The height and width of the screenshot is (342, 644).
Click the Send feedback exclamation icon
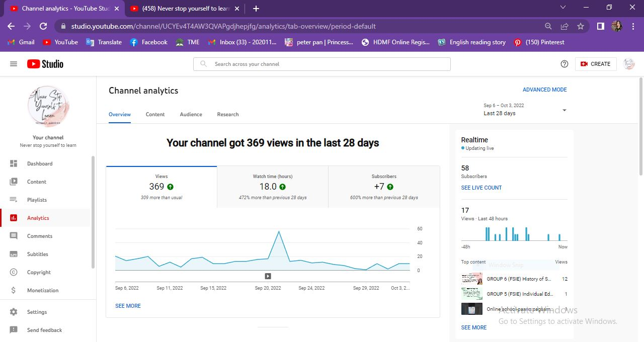pyautogui.click(x=14, y=330)
